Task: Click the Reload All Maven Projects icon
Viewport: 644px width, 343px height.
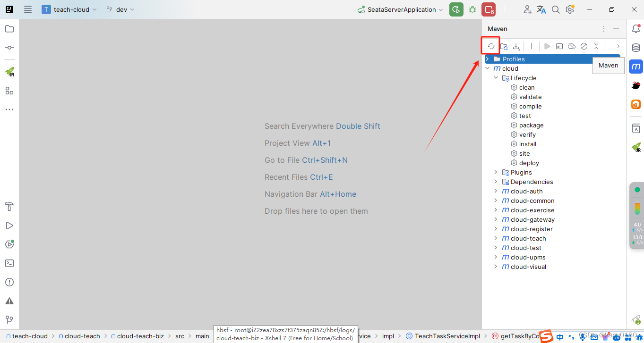Action: pyautogui.click(x=490, y=46)
